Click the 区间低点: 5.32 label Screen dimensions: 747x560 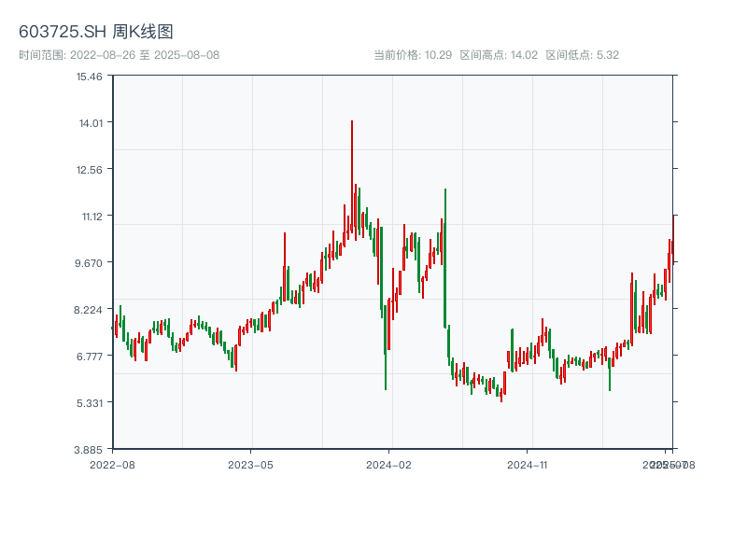(x=582, y=55)
